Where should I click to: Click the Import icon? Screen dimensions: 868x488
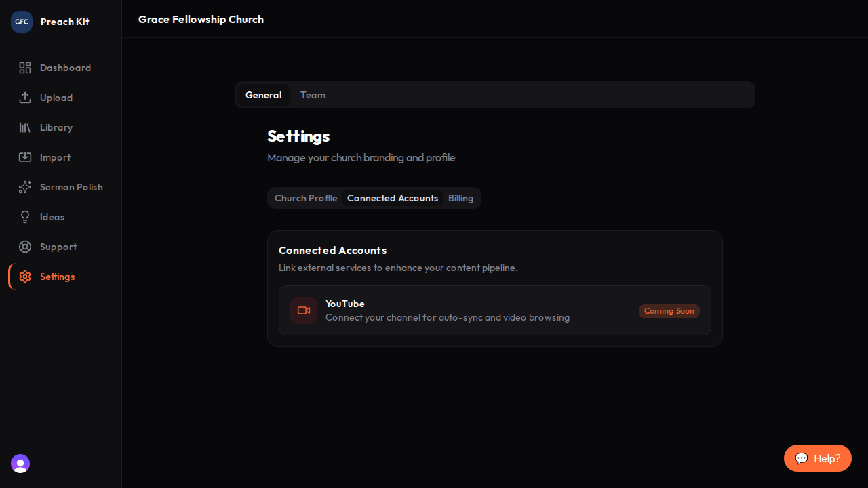tap(25, 157)
